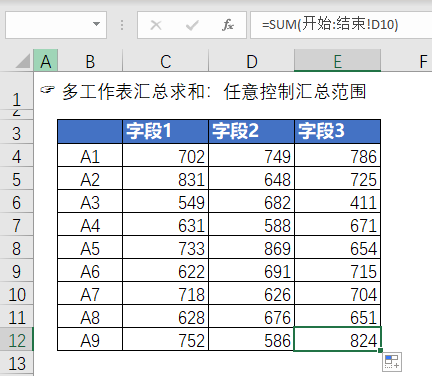Image resolution: width=432 pixels, height=376 pixels.
Task: Select row 12 header
Action: pyautogui.click(x=17, y=339)
